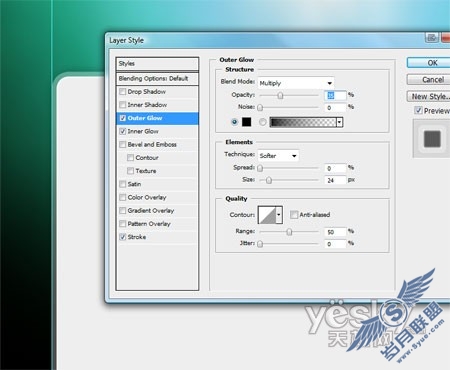Click the Size value input field
Screen dimensions: 450x370
[335, 180]
